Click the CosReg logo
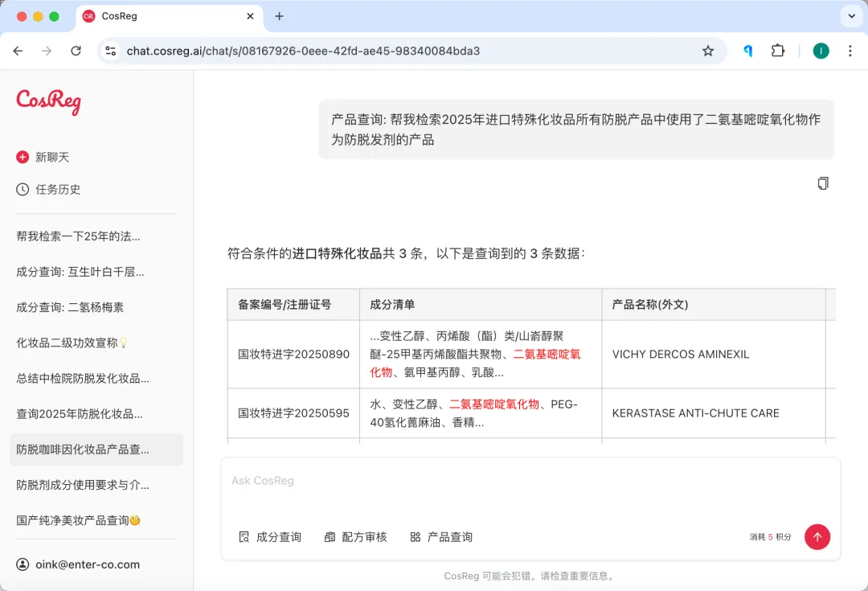 point(49,101)
